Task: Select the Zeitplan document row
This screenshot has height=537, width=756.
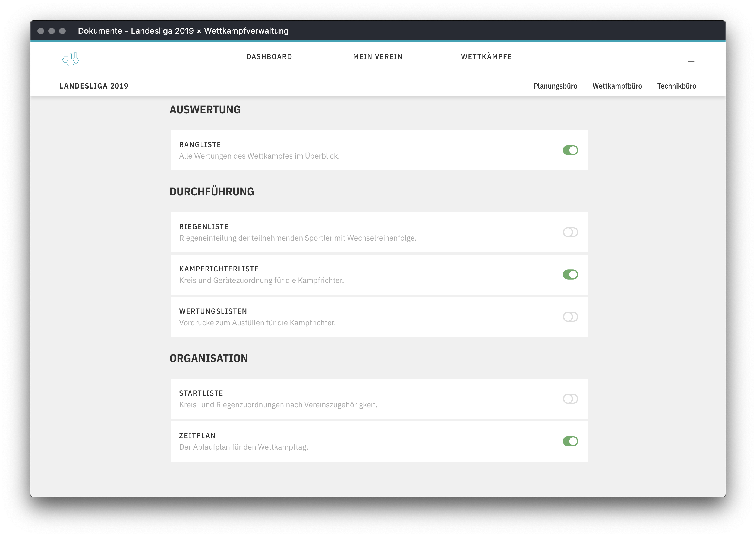Action: coord(364,441)
